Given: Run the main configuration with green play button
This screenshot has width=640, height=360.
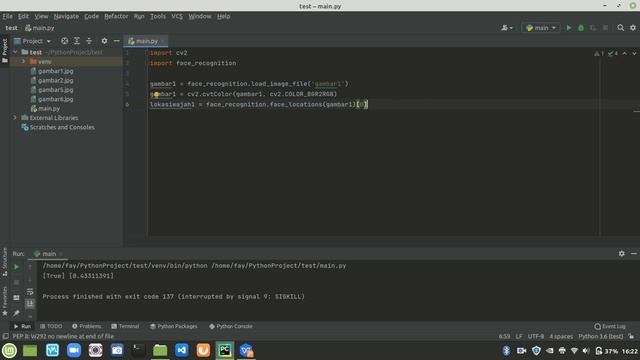Looking at the screenshot, I should 569,28.
